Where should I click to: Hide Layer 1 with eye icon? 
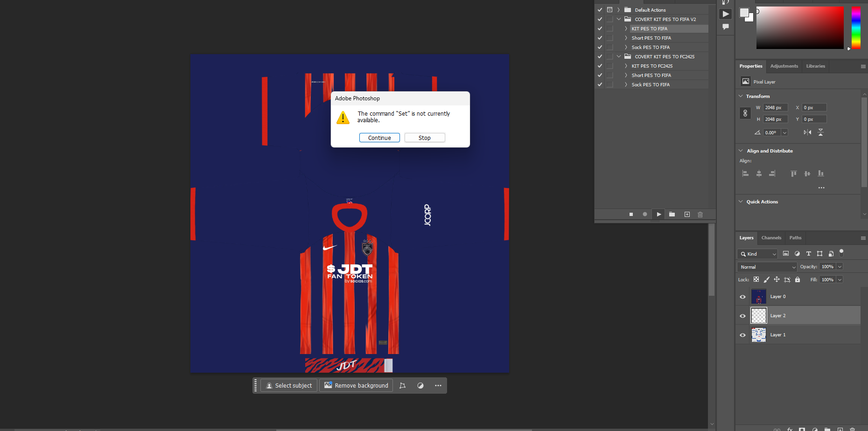742,335
